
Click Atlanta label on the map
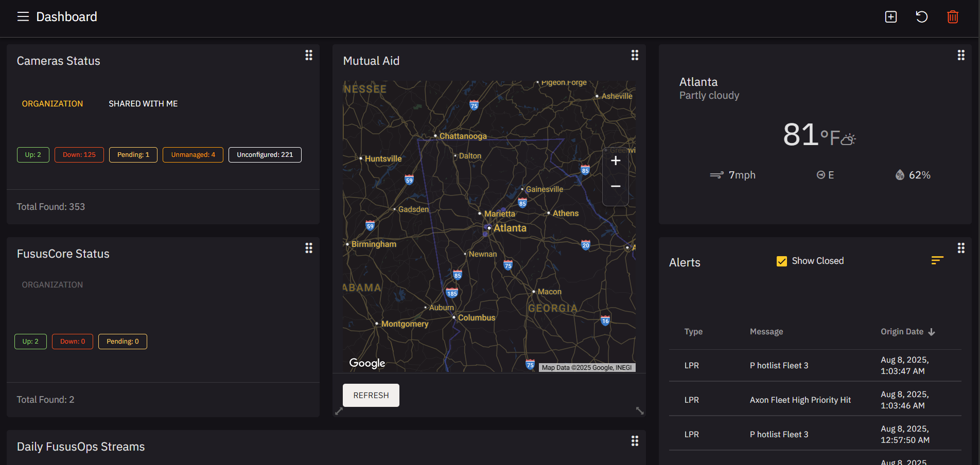[510, 228]
